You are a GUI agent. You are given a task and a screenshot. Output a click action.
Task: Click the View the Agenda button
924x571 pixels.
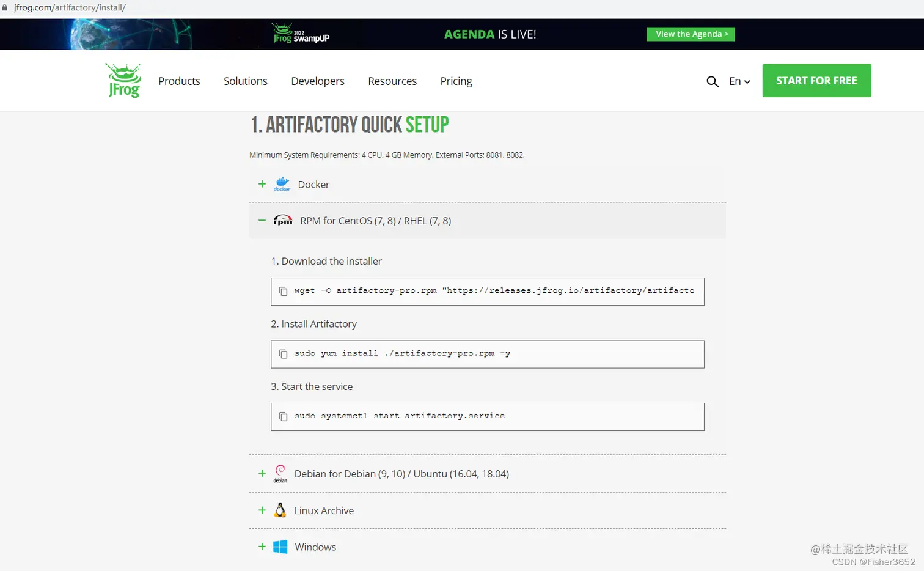(691, 34)
